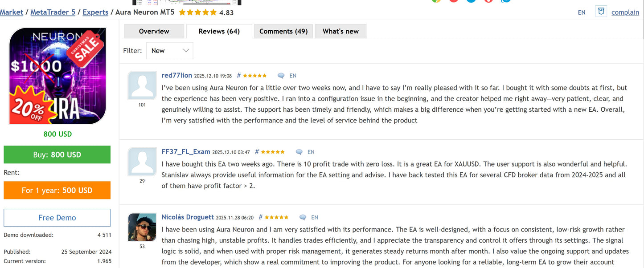Image resolution: width=644 pixels, height=268 pixels.
Task: Click the flag icon beside complain
Action: point(601,12)
